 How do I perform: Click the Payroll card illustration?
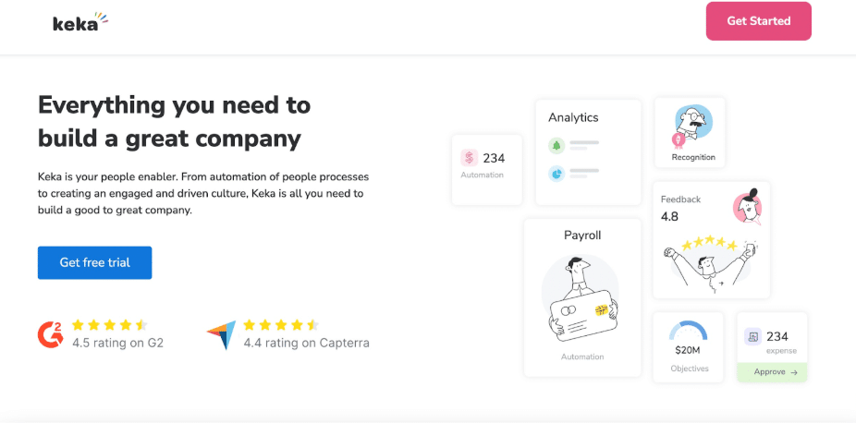click(581, 298)
